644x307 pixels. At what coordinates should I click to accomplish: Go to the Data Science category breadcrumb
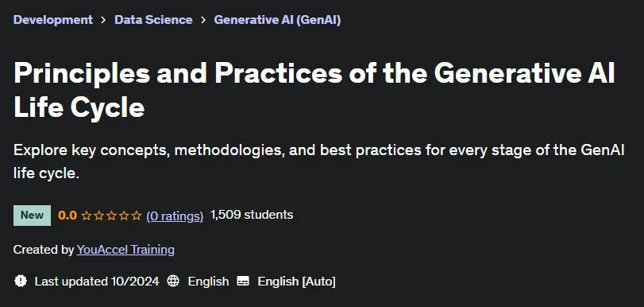pos(153,20)
